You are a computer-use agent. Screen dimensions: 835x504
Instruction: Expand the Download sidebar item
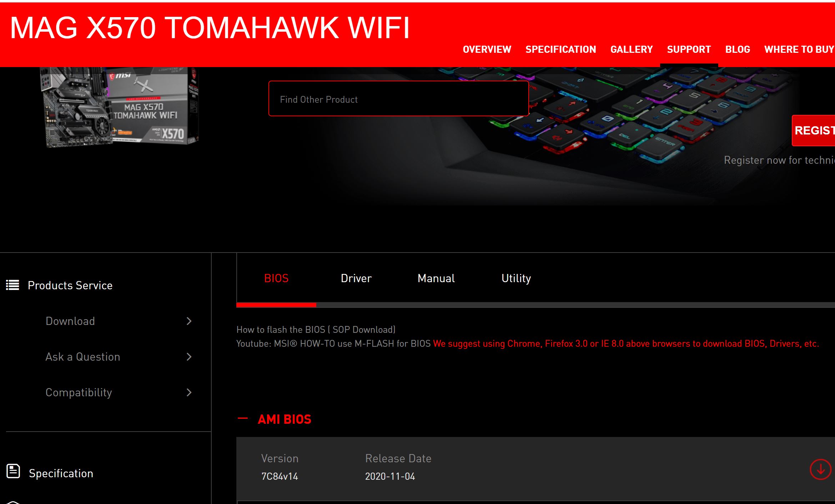click(119, 321)
